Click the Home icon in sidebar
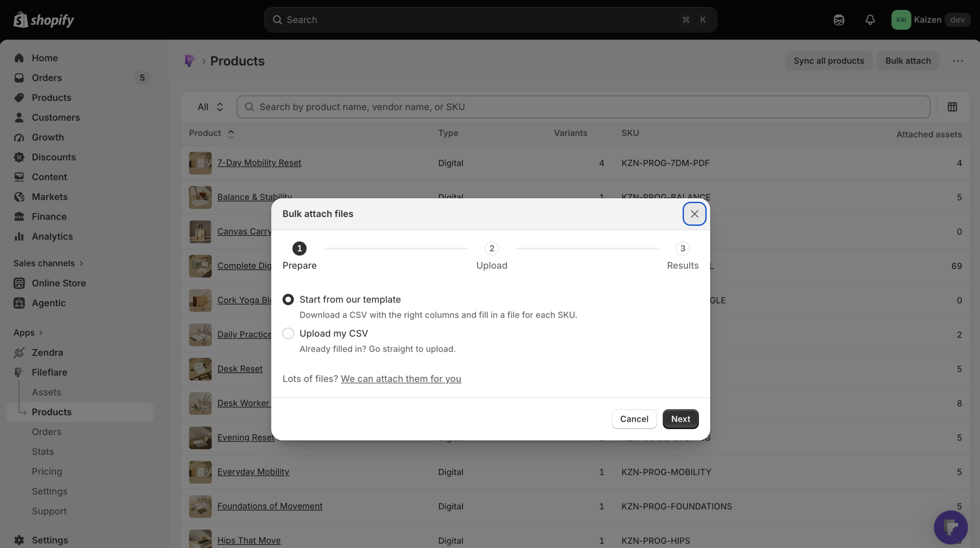 click(19, 58)
